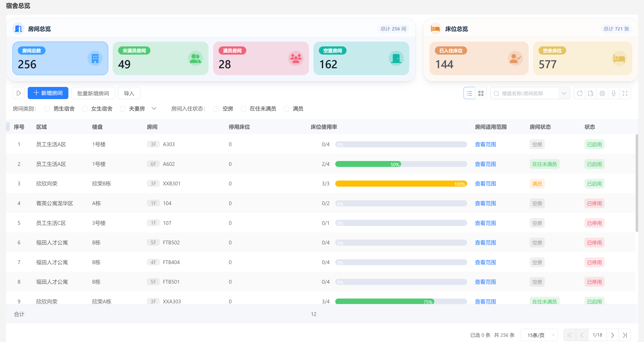Click the download icon in toolbar
The width and height of the screenshot is (644, 342).
pyautogui.click(x=614, y=93)
